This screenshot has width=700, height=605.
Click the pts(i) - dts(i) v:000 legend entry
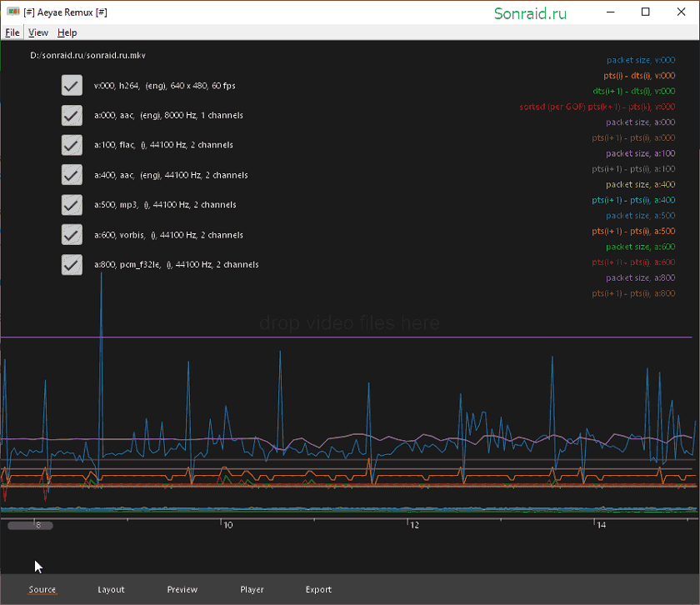[x=639, y=76]
